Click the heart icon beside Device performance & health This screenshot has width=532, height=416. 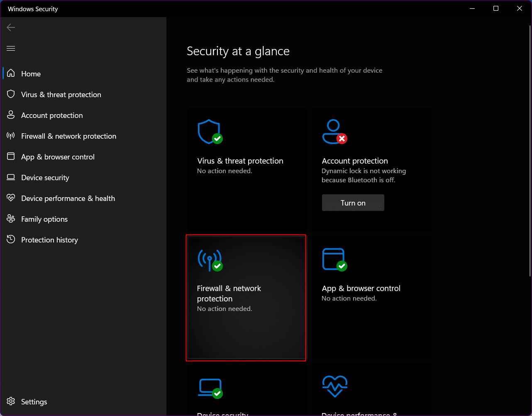coord(11,198)
